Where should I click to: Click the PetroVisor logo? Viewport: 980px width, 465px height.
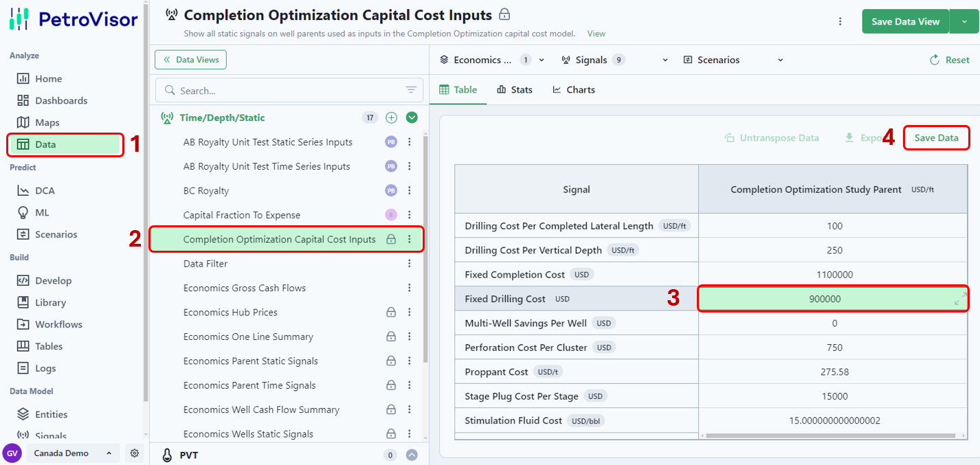[74, 19]
